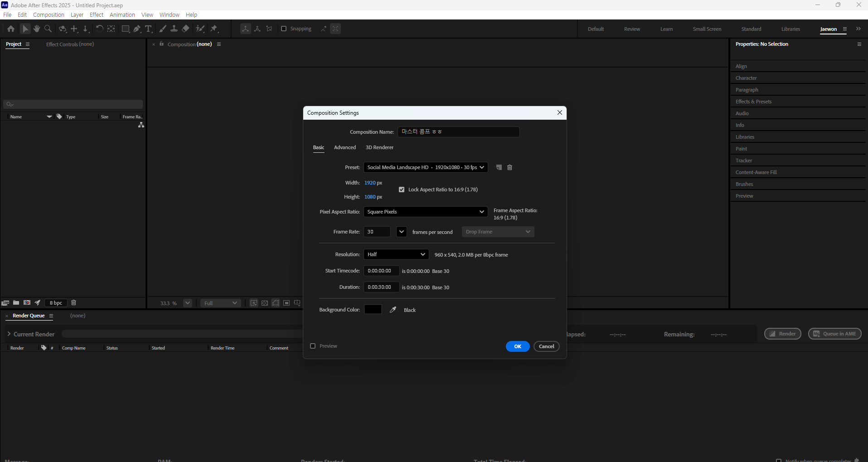The height and width of the screenshot is (462, 868).
Task: Select the Puppet Pin tool
Action: pyautogui.click(x=214, y=29)
